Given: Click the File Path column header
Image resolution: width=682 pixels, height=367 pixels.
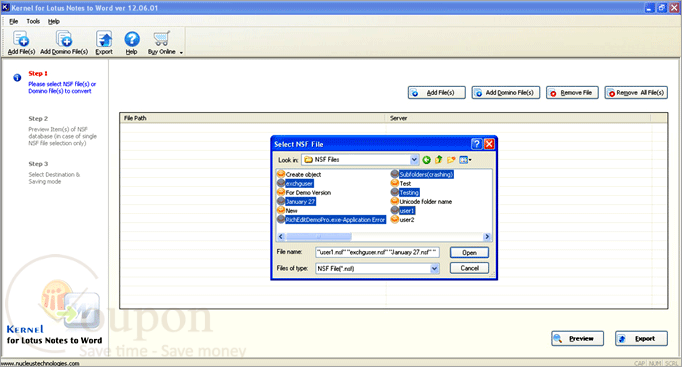Looking at the screenshot, I should [x=253, y=118].
